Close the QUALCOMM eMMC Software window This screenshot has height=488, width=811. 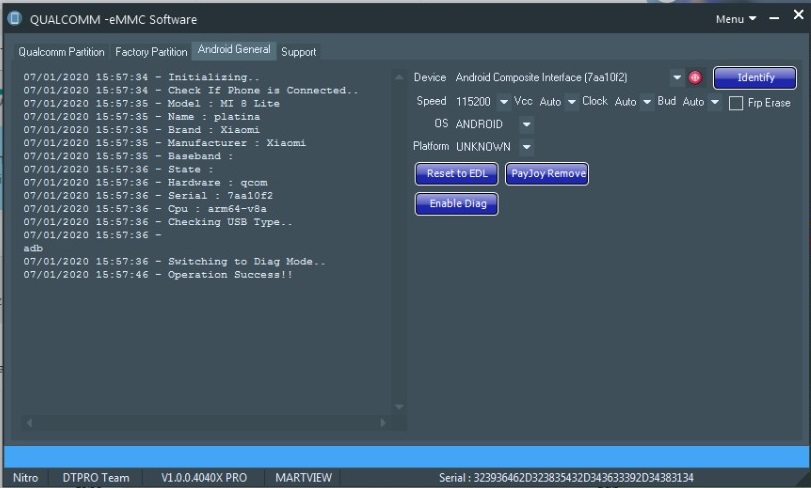tap(799, 16)
